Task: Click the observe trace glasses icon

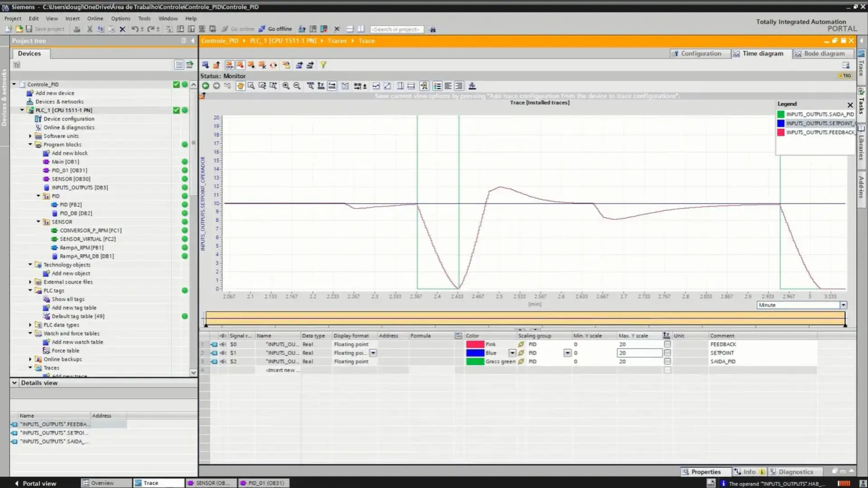Action: coord(229,65)
